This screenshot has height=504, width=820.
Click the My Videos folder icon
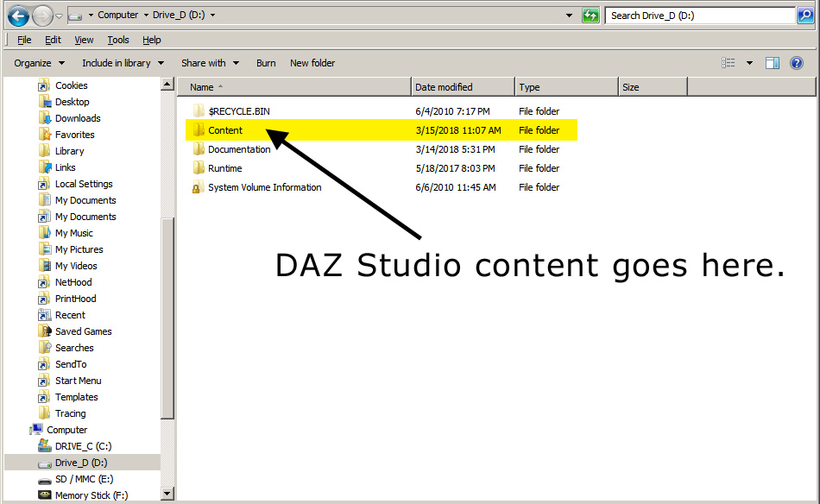pos(44,266)
